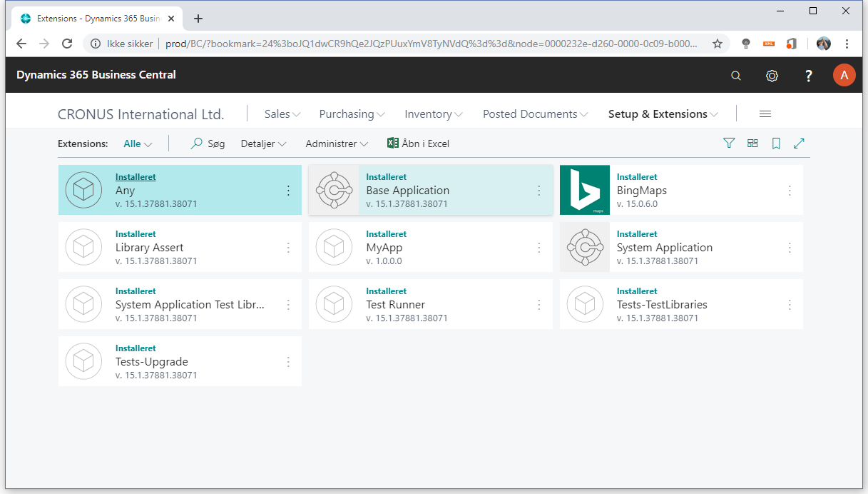Show more options for Library Assert
This screenshot has height=494, width=868.
[x=288, y=248]
